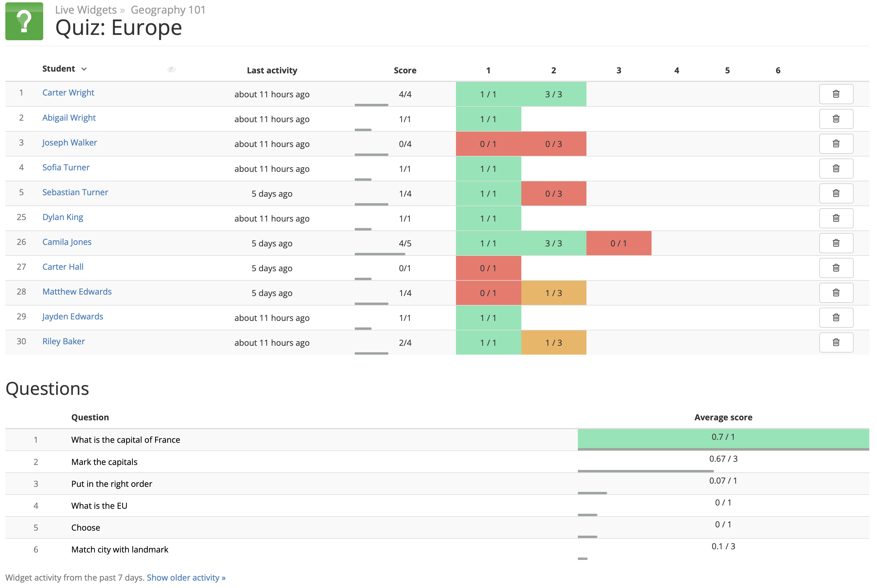877x588 pixels.
Task: Open Joseph Walker's student profile
Action: (70, 143)
